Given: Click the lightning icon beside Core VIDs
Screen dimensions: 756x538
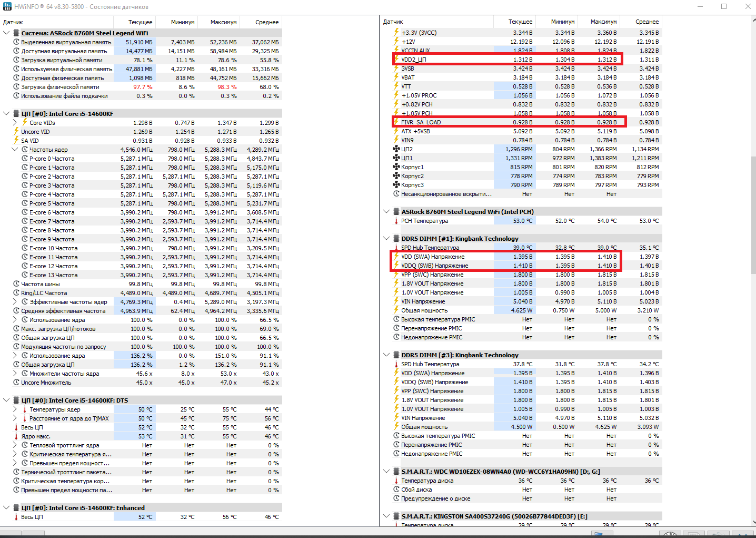Looking at the screenshot, I should click(25, 122).
